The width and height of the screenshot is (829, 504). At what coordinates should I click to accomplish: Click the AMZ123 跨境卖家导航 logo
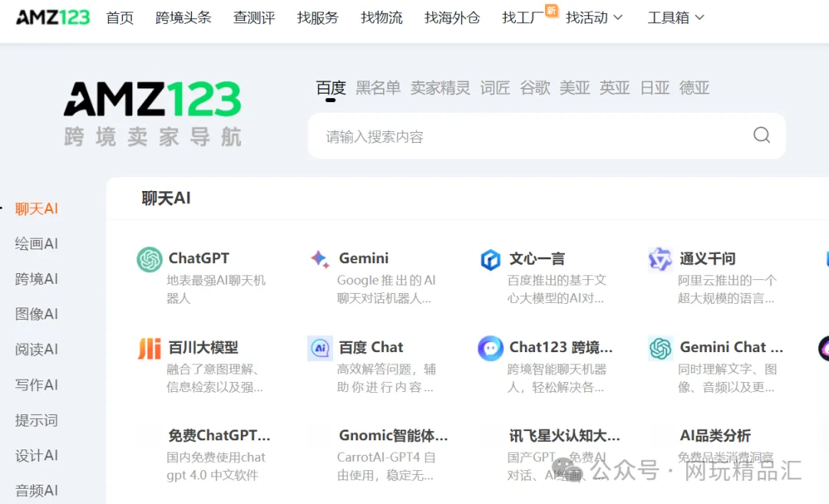(x=152, y=109)
